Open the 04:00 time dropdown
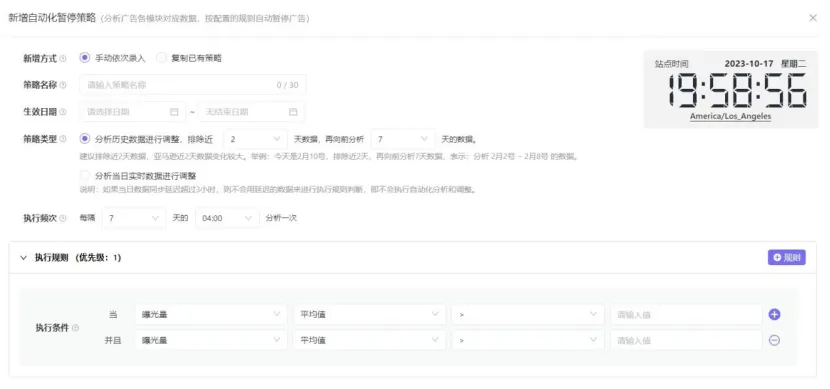 pos(227,218)
